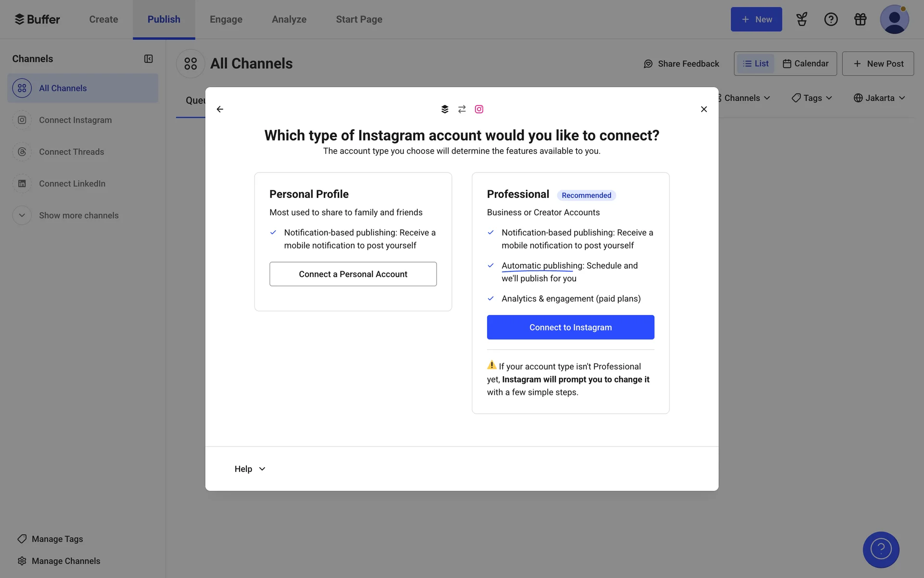The height and width of the screenshot is (578, 924).
Task: Click the Instagram logo icon in dialog header
Action: point(479,109)
